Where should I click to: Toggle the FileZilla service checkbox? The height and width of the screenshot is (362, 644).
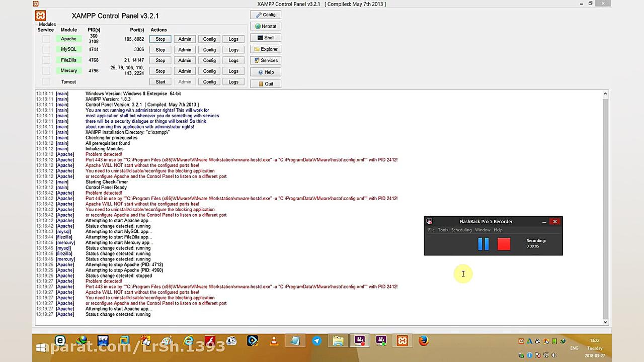pyautogui.click(x=46, y=60)
